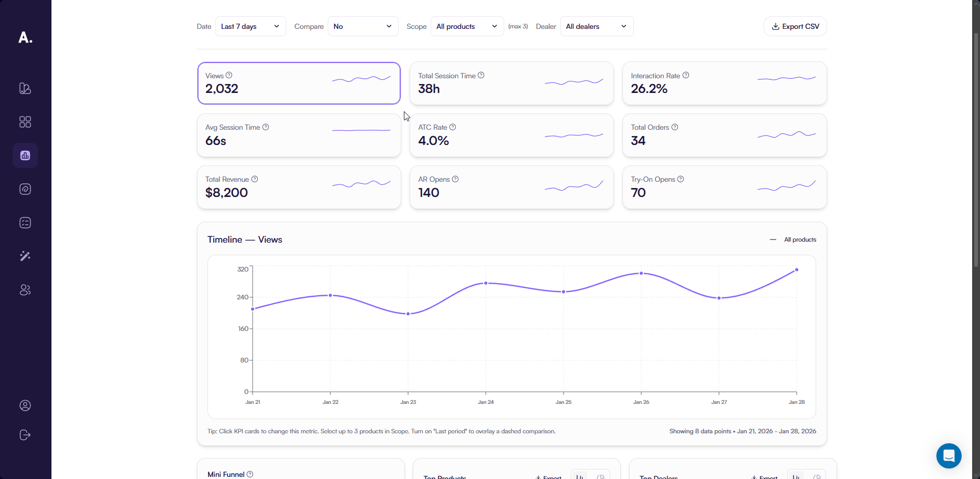Viewport: 980px width, 479px height.
Task: Open the account profile sidebar icon
Action: click(x=25, y=405)
